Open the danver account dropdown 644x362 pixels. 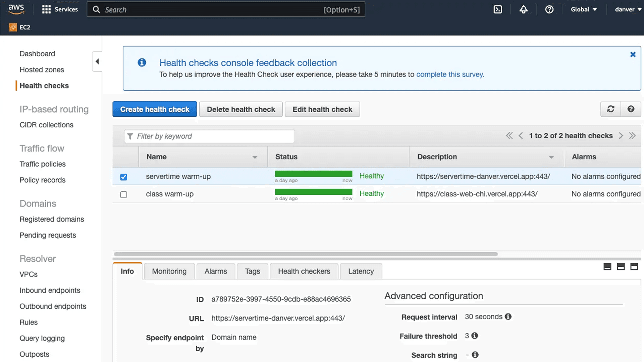pos(628,9)
